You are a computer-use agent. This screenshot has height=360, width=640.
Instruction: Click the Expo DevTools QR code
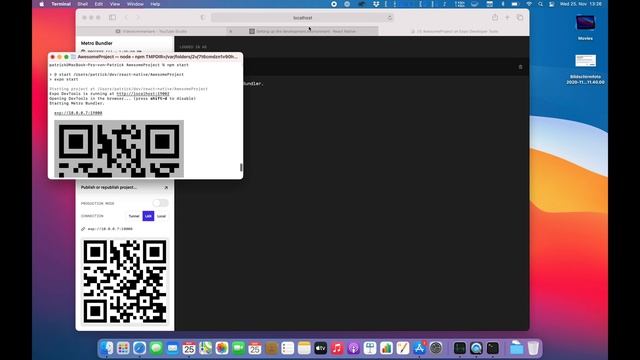click(x=125, y=282)
